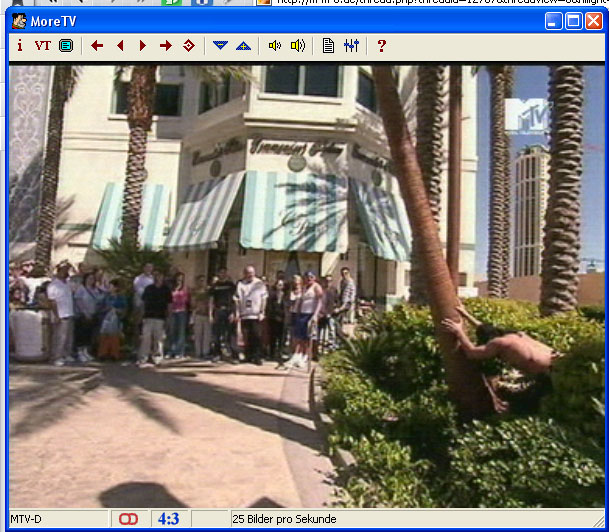
Task: Open help with the red question mark
Action: (x=381, y=46)
